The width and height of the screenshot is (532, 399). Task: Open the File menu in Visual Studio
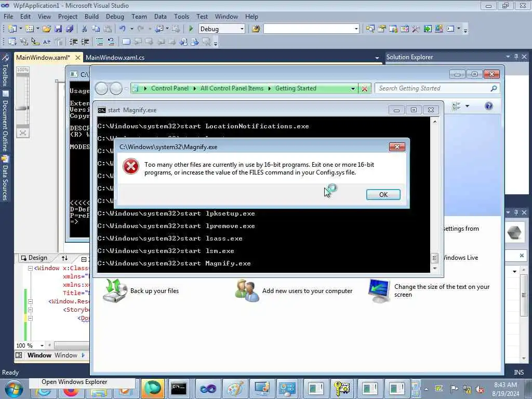[8, 16]
